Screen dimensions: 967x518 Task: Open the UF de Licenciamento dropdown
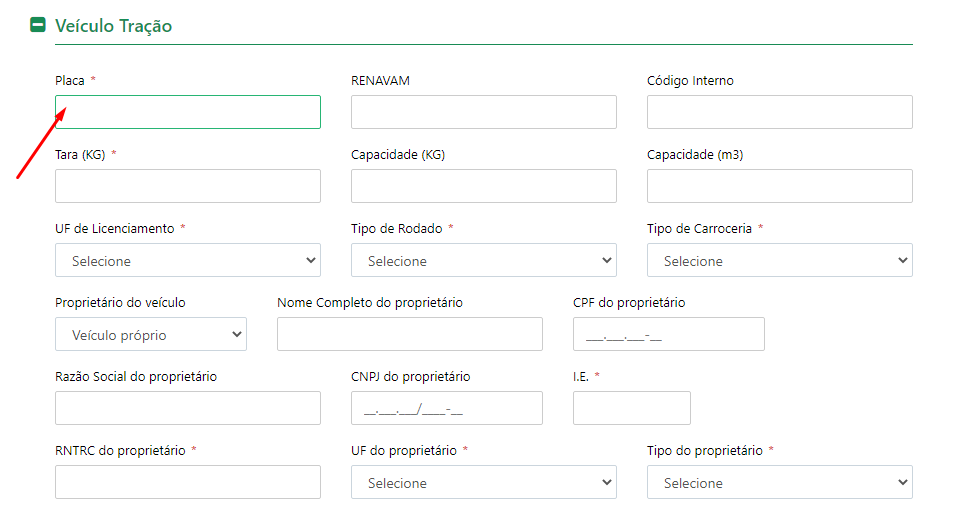point(188,260)
